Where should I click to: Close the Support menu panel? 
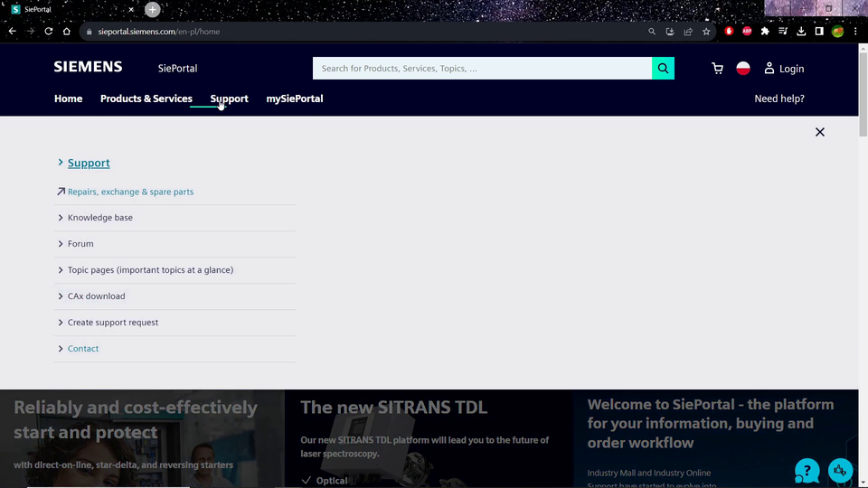pyautogui.click(x=820, y=132)
